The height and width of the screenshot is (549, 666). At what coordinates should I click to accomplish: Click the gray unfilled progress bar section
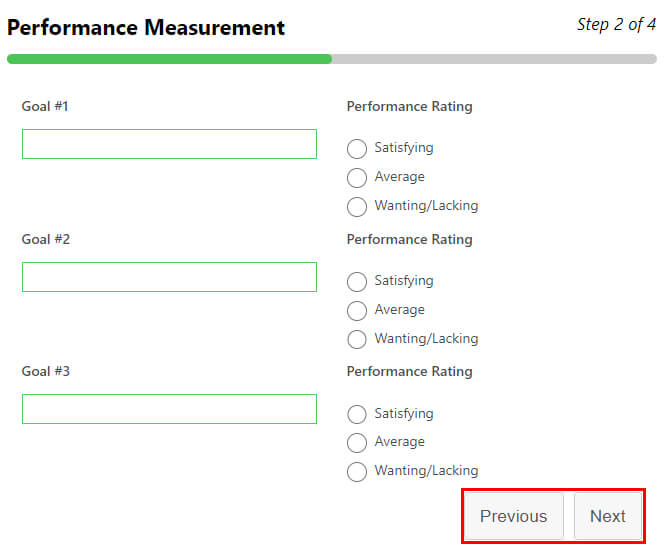click(x=494, y=59)
